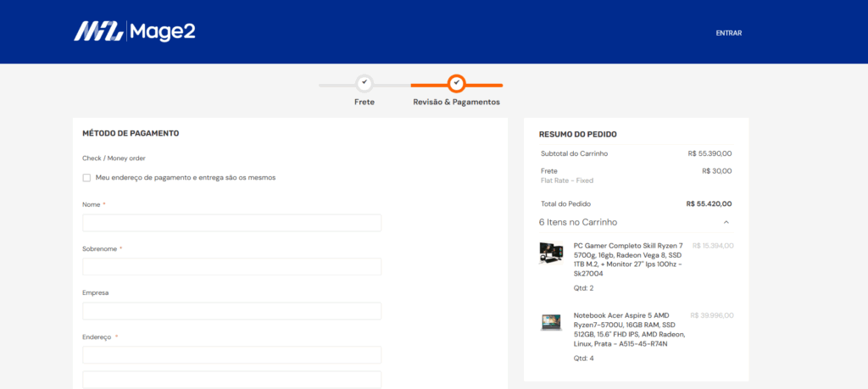This screenshot has width=868, height=389.
Task: Click the Mage2 logo in the header
Action: [x=134, y=32]
